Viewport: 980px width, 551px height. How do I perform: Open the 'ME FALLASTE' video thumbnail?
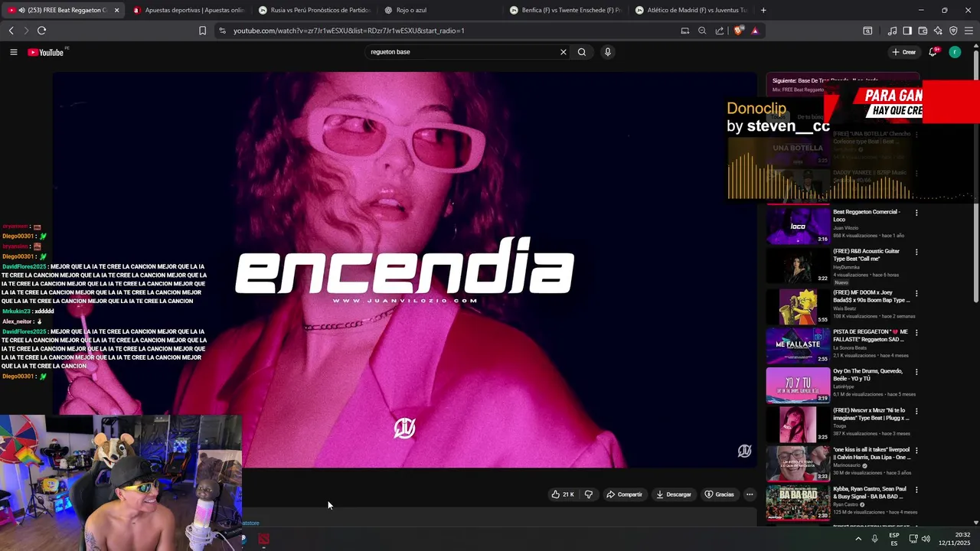(798, 345)
